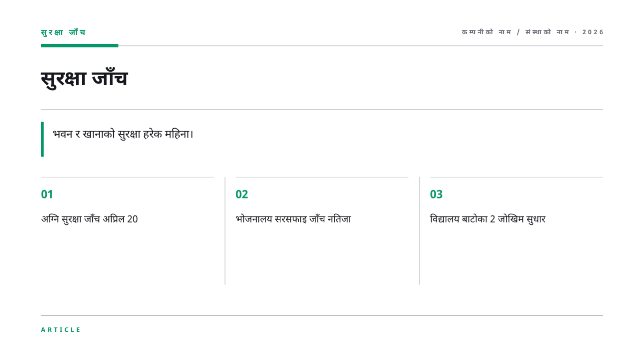This screenshot has height=363, width=644.
Task: Click the text भोजनालय सरसफाइ जाँच नतिजा
Action: pyautogui.click(x=293, y=219)
